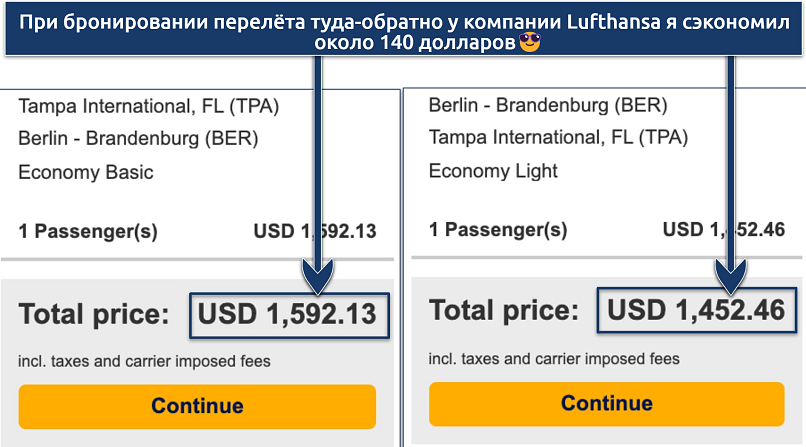
Task: Click the left panel's Total price label
Action: (x=94, y=316)
